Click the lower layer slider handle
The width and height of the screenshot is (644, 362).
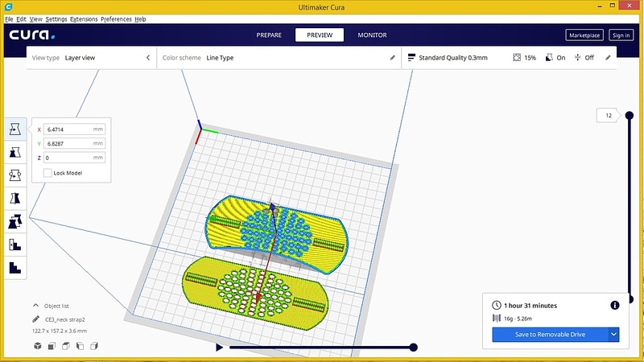point(631,298)
